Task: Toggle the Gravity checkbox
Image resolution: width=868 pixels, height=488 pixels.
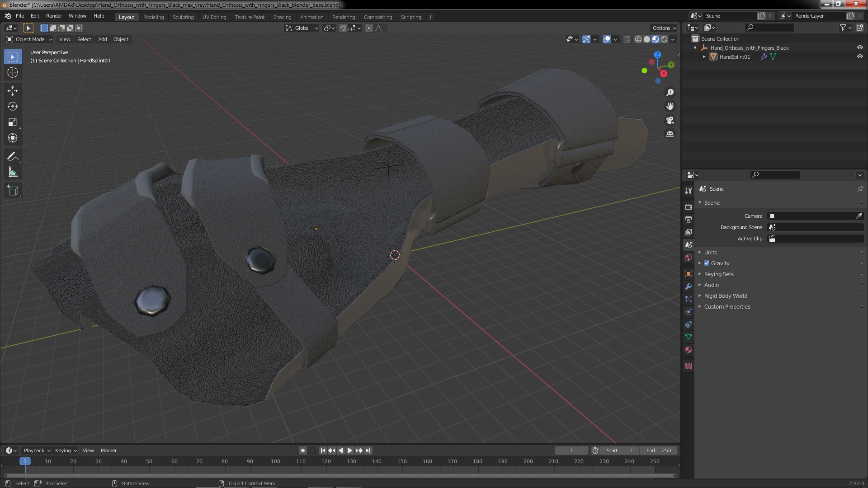Action: pos(707,263)
